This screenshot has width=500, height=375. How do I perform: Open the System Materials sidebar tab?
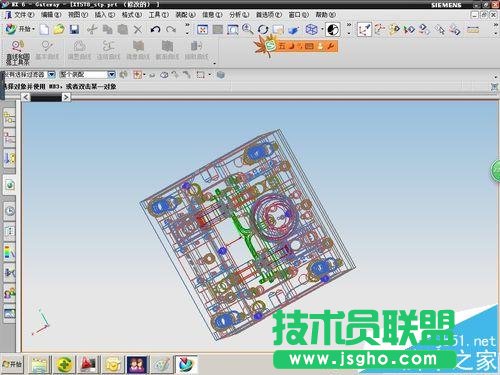click(10, 231)
